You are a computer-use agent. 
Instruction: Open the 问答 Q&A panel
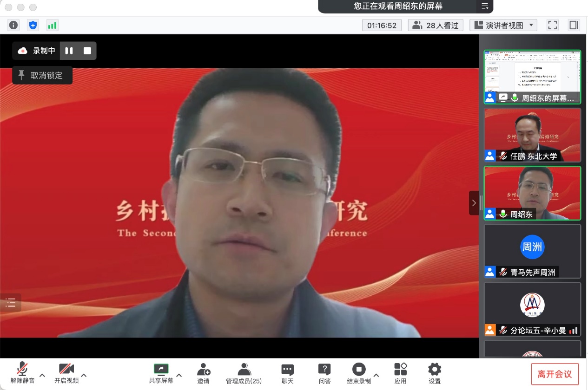(324, 373)
